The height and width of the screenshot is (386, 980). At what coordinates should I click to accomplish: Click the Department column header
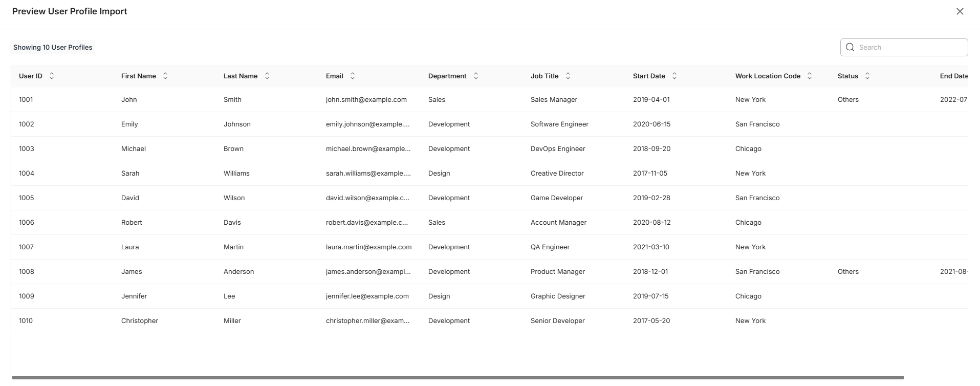[x=447, y=76]
